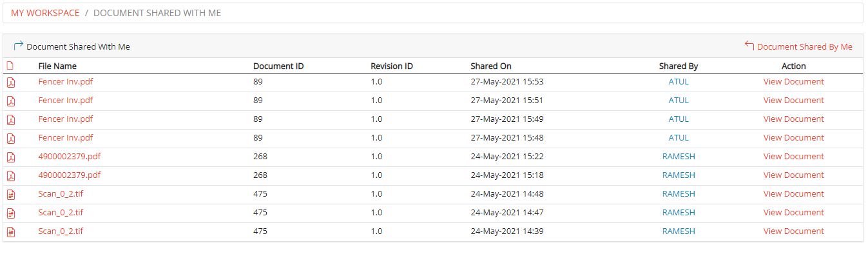
Task: Open 4900002379.pdf shared at 15:18
Action: tap(70, 175)
